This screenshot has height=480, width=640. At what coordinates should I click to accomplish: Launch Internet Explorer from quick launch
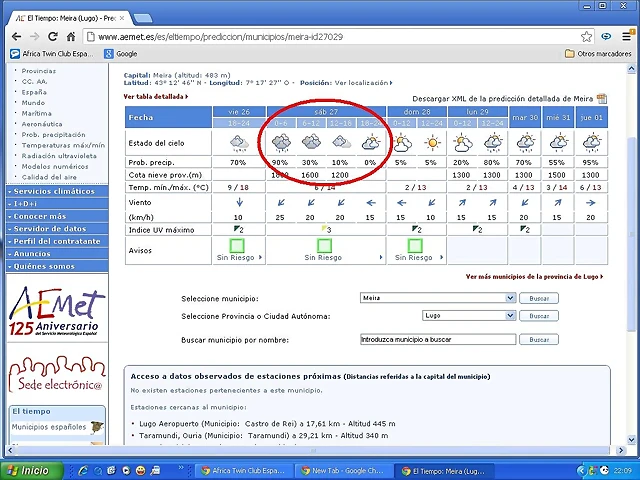click(83, 471)
